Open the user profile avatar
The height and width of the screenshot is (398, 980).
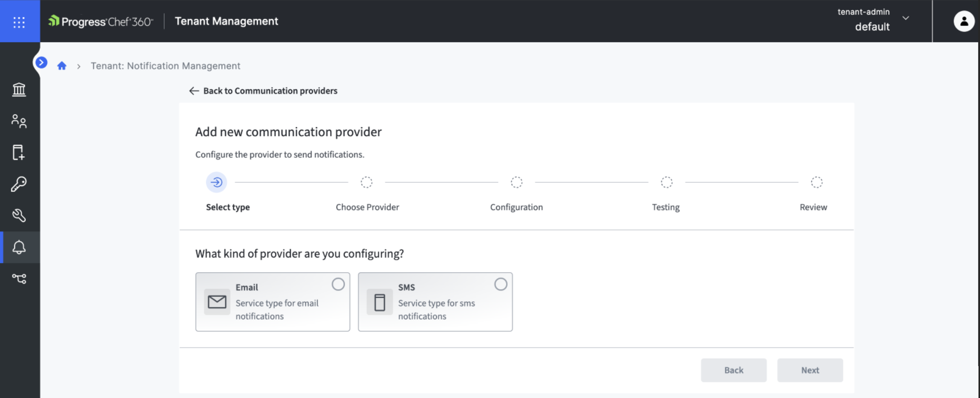pyautogui.click(x=963, y=21)
